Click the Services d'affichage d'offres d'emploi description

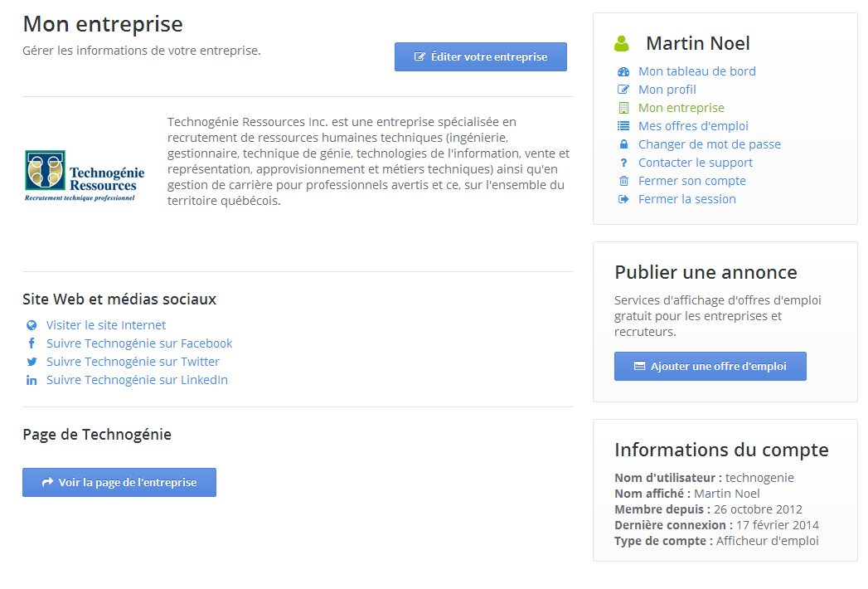[718, 316]
